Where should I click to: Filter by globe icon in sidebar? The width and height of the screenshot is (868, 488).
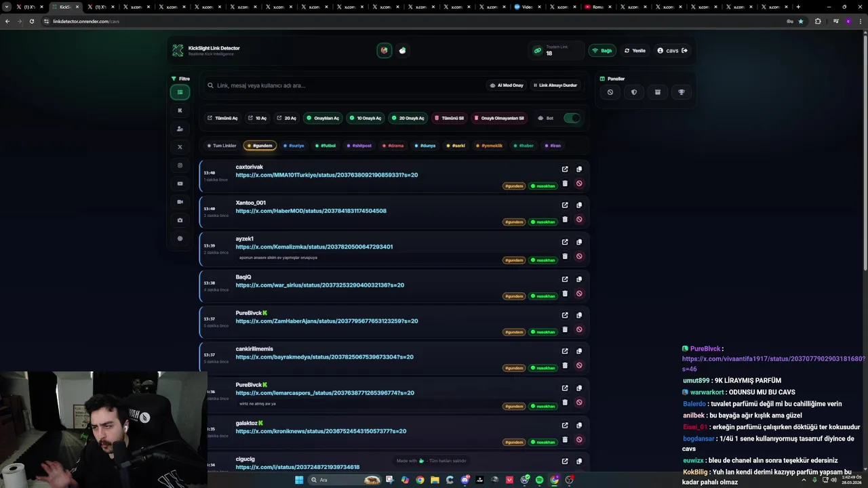[180, 239]
